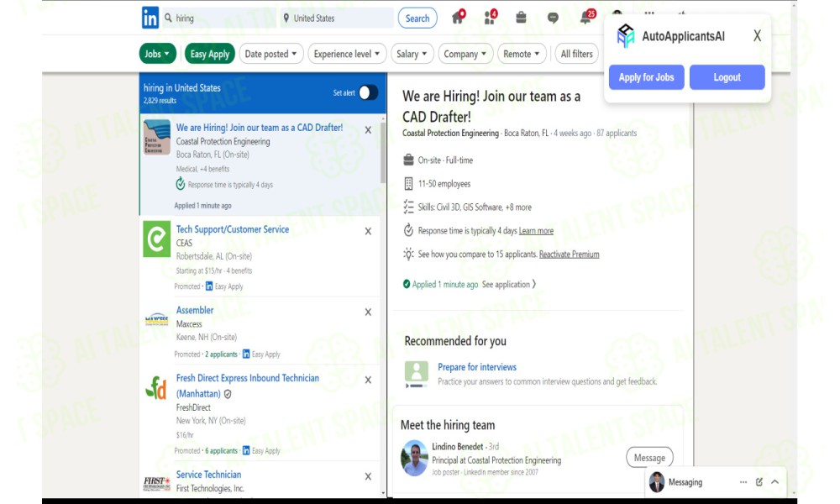This screenshot has width=840, height=504.
Task: Click Coastal Protection Engineering in job header
Action: click(450, 134)
